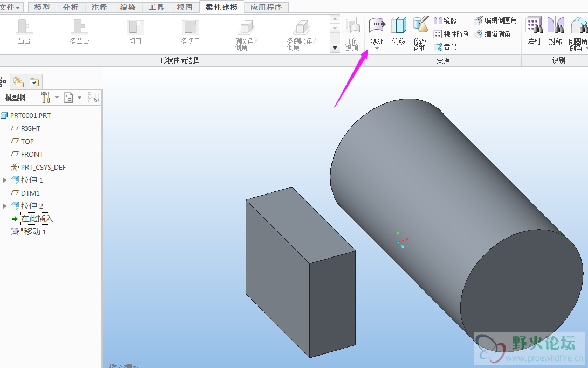Expand the 拉伸 2 feature node

point(5,206)
